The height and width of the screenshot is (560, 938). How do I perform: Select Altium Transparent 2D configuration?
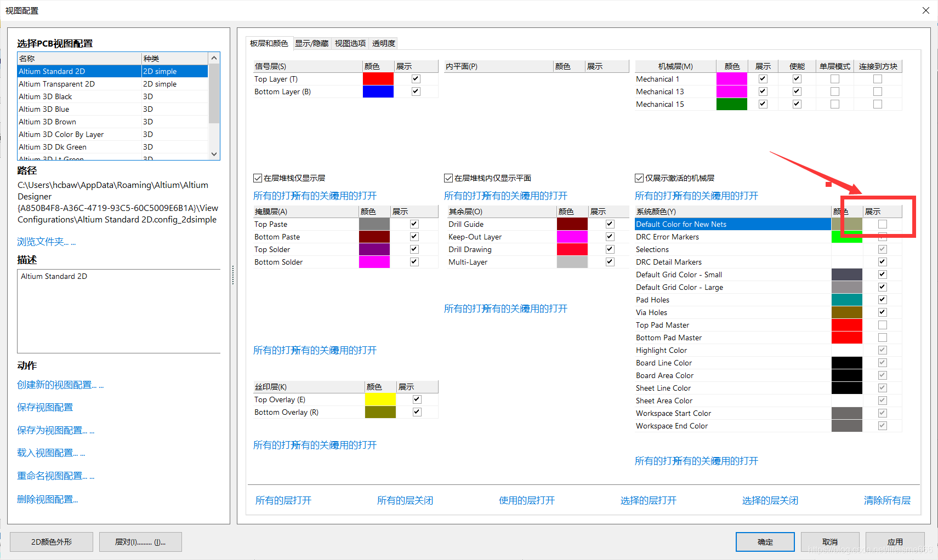click(112, 84)
